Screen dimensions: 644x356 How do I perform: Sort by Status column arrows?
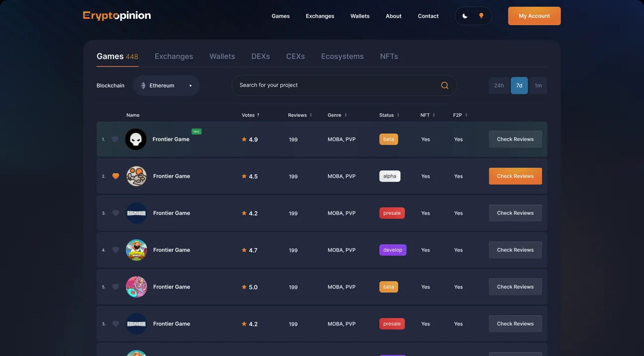click(x=398, y=115)
